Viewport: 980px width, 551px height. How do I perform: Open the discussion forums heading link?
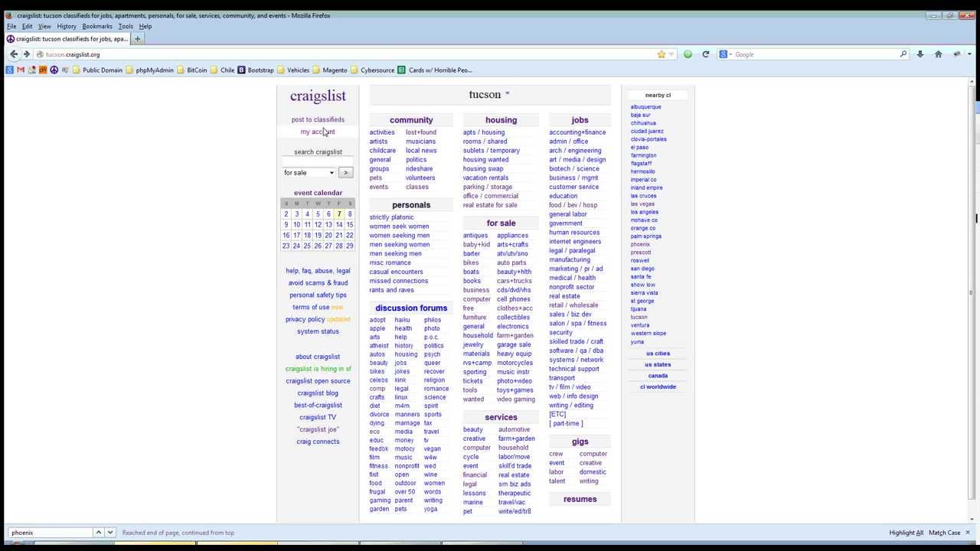411,308
